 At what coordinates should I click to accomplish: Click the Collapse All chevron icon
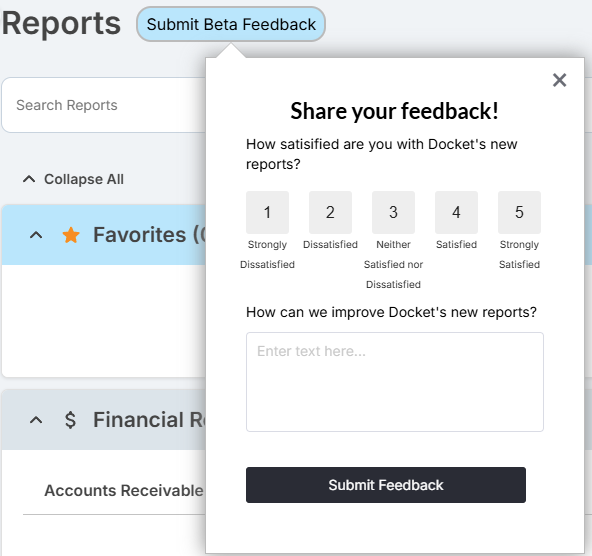pyautogui.click(x=29, y=179)
